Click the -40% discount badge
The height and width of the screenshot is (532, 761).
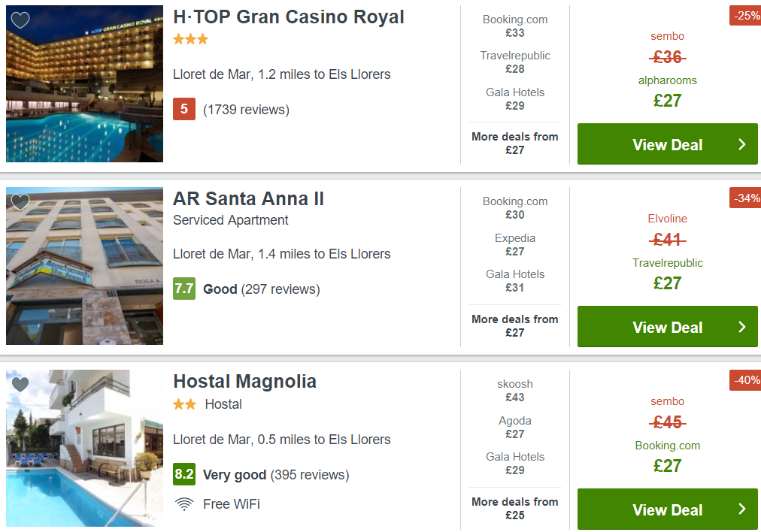pos(745,380)
